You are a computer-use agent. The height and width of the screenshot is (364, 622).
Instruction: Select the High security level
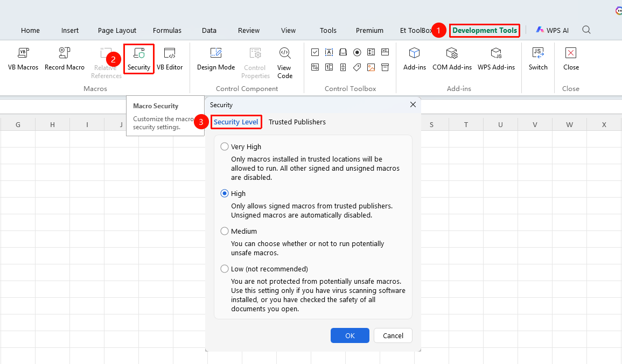click(x=225, y=193)
